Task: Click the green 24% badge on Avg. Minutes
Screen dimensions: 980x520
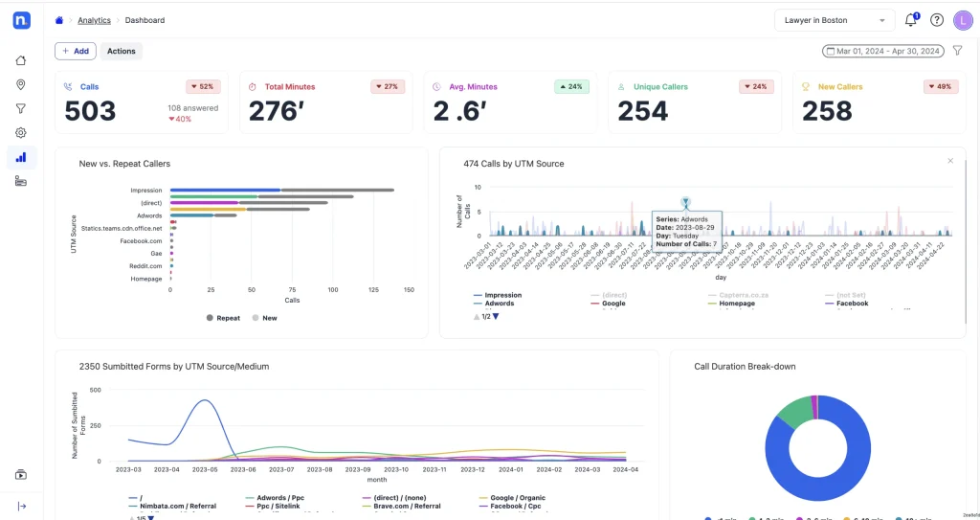Action: tap(571, 87)
